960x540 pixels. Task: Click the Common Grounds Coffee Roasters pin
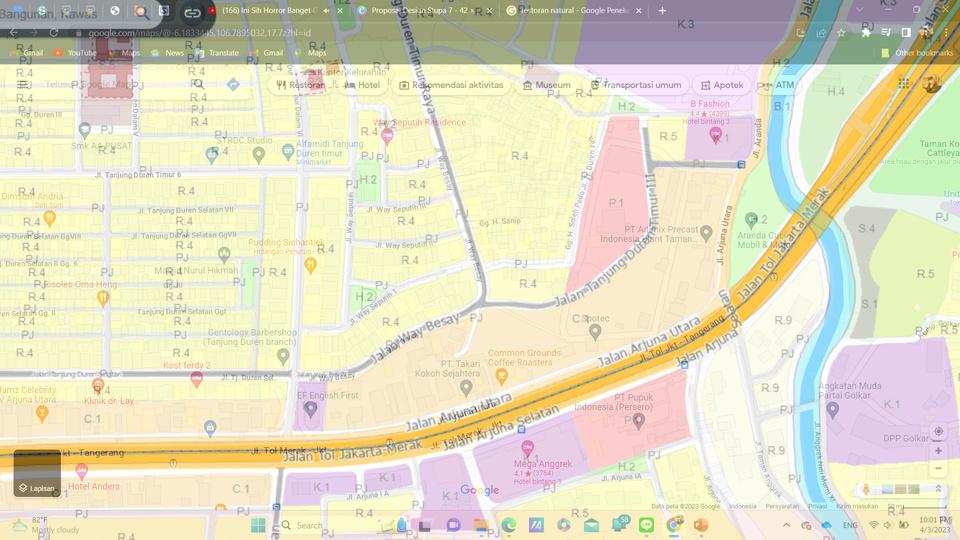501,377
